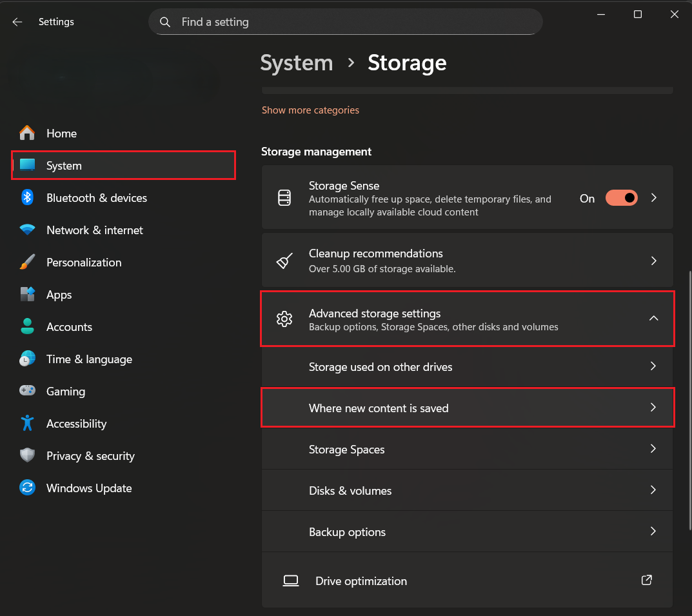Select the Bluetooth & devices icon
Image resolution: width=692 pixels, height=616 pixels.
(26, 197)
